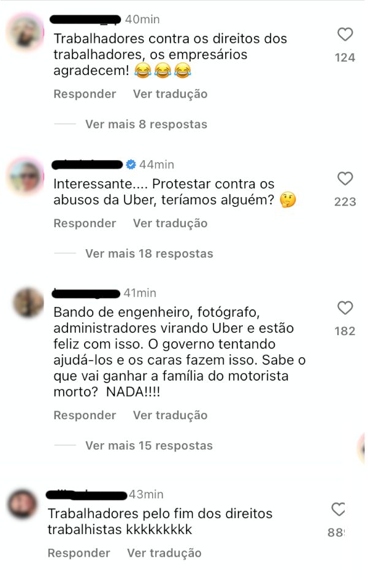368x588 pixels.
Task: Open profile picture of 40min commenter
Action: click(x=25, y=33)
